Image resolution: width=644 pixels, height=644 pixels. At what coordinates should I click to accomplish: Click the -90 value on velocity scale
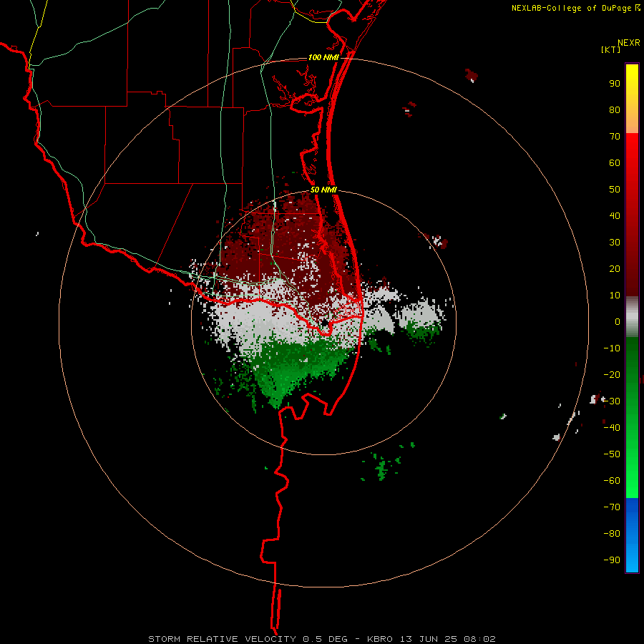[612, 560]
